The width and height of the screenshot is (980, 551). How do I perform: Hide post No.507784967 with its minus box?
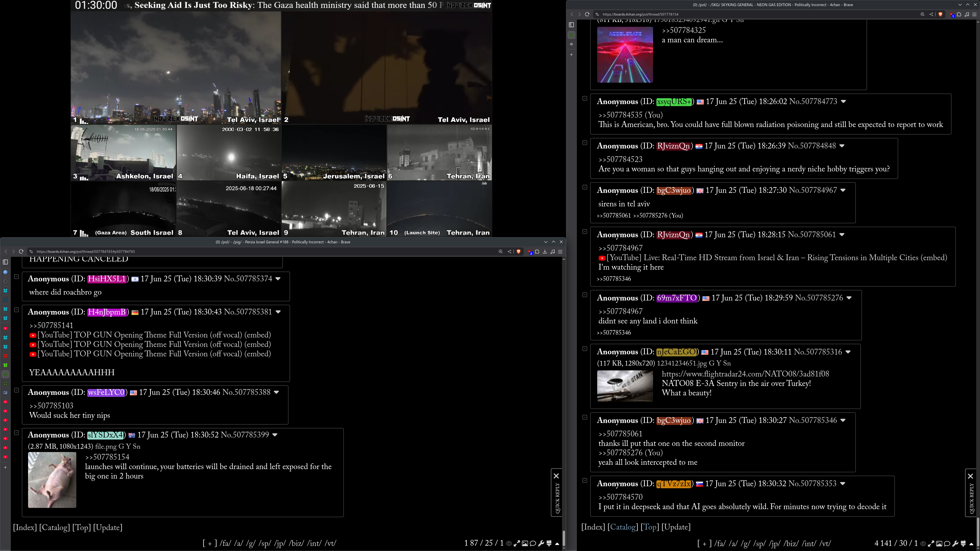pyautogui.click(x=585, y=187)
